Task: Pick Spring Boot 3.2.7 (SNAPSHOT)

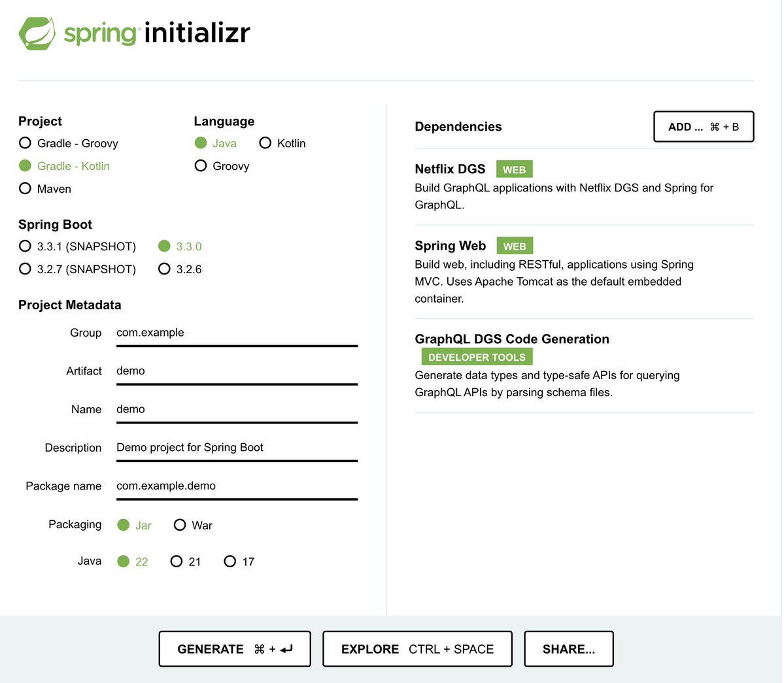Action: pyautogui.click(x=78, y=269)
